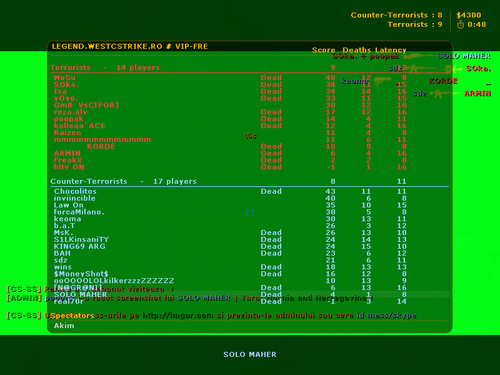Click spectator Akim

pos(64,326)
